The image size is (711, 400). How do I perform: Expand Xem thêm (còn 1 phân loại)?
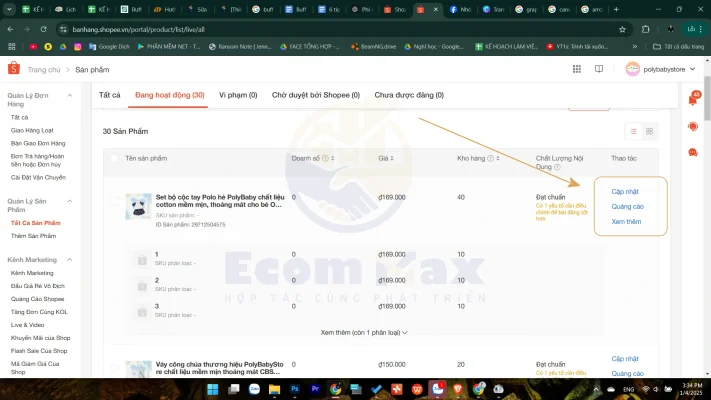coord(364,332)
